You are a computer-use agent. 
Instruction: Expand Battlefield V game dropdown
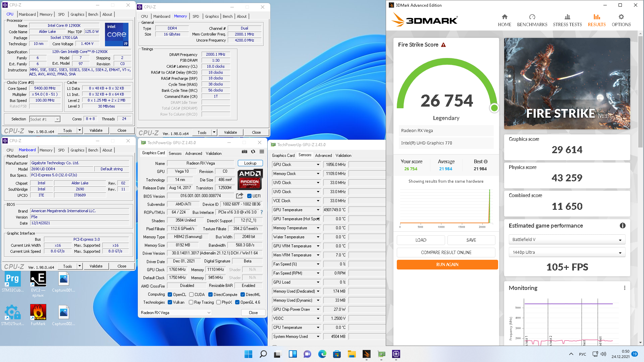(567, 240)
